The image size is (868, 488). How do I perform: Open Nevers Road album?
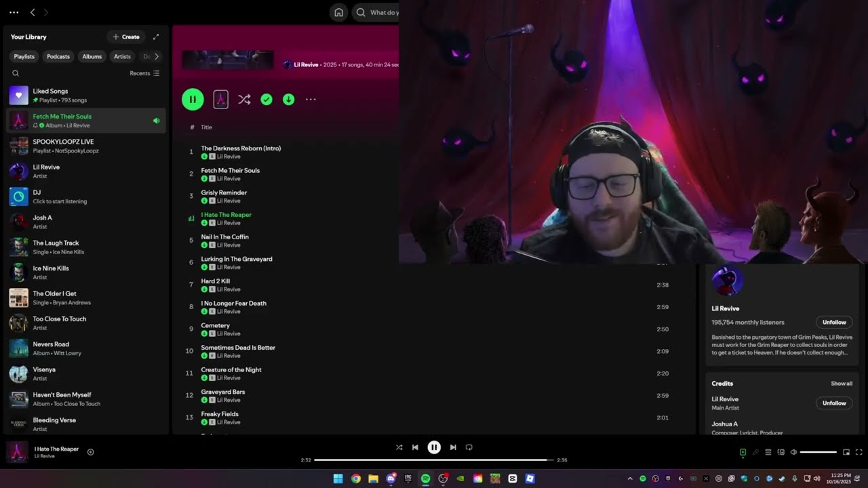(x=86, y=348)
